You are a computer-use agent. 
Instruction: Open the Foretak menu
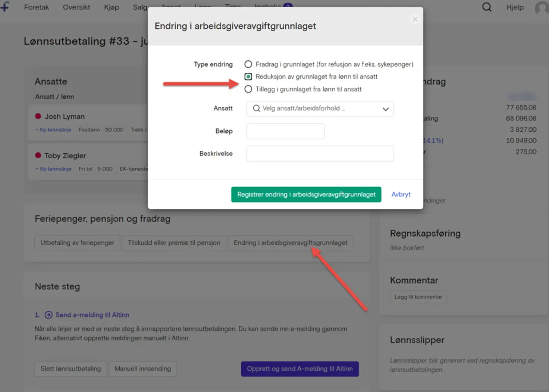pos(36,7)
